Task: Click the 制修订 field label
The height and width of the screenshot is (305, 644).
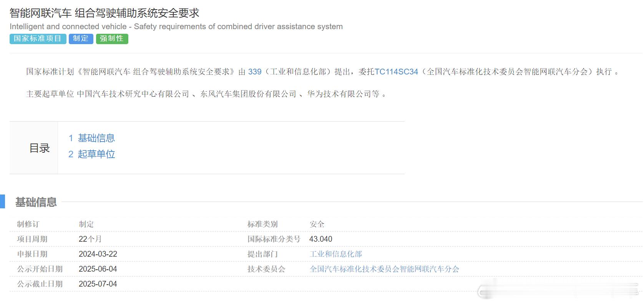Action: pos(28,224)
